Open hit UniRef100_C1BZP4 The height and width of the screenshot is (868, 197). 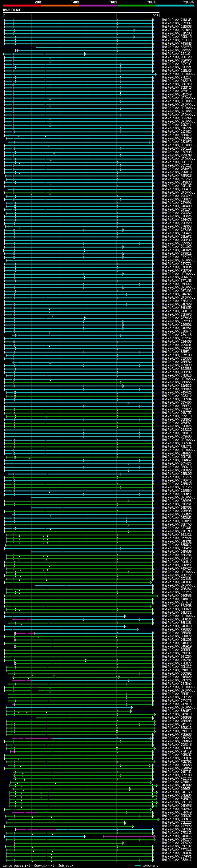click(177, 128)
